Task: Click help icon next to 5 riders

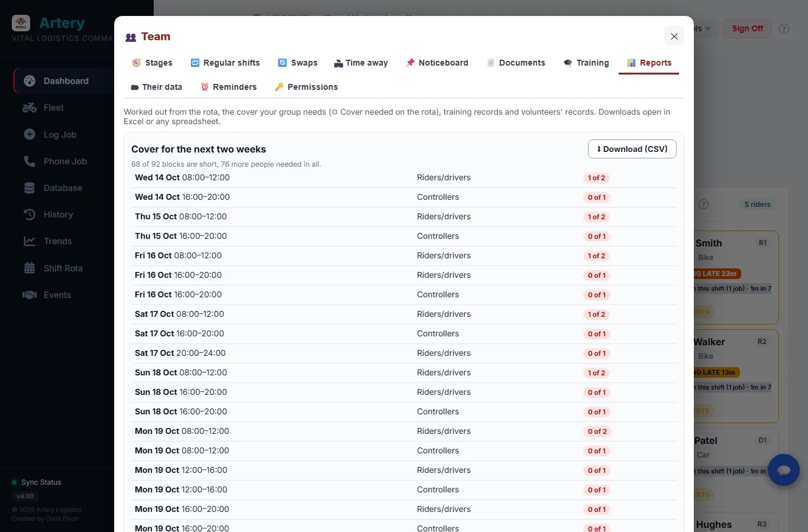Action: tap(703, 205)
